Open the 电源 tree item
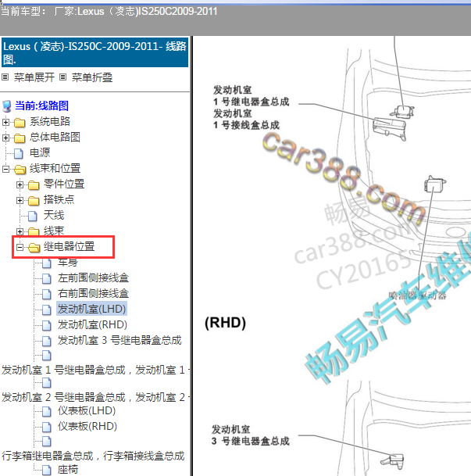The image size is (471, 476). point(40,152)
